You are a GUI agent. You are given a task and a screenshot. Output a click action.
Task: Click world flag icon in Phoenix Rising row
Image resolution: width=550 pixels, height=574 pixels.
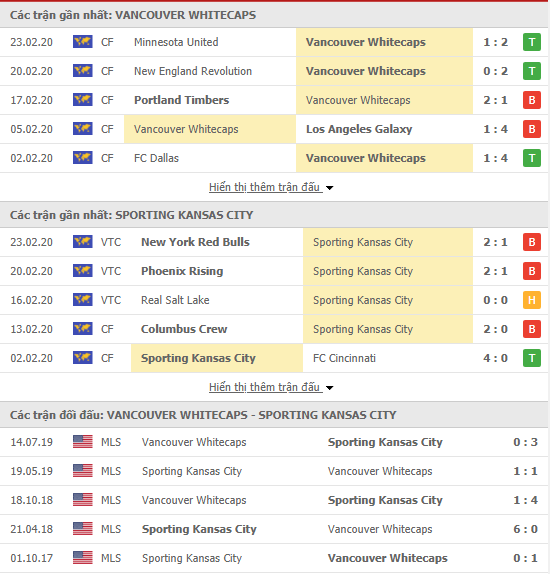coord(82,271)
